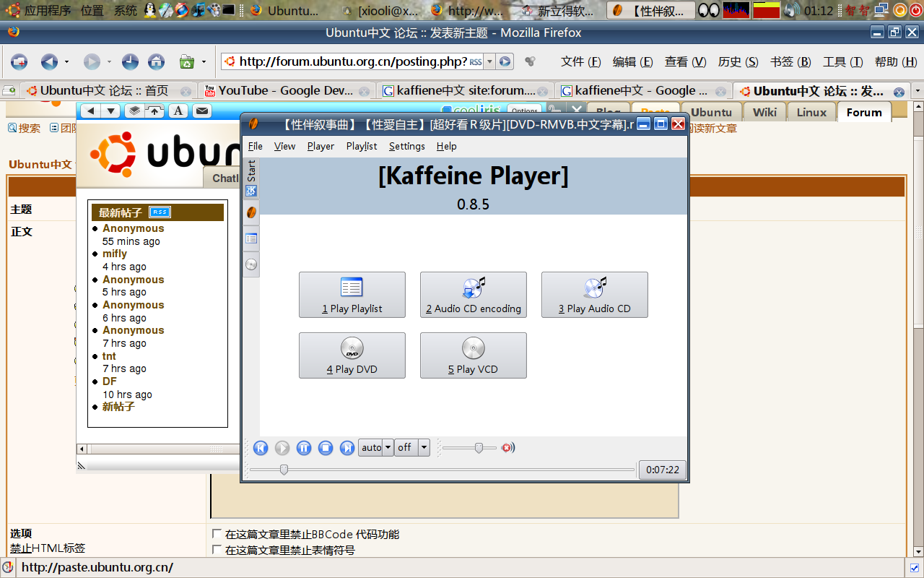Click the font 'A' icon in sidebar toolbar
The height and width of the screenshot is (578, 924).
click(x=178, y=111)
